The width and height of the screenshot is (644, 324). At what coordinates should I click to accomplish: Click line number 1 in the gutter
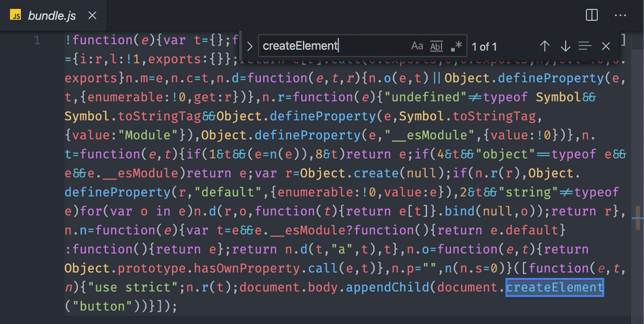click(37, 41)
